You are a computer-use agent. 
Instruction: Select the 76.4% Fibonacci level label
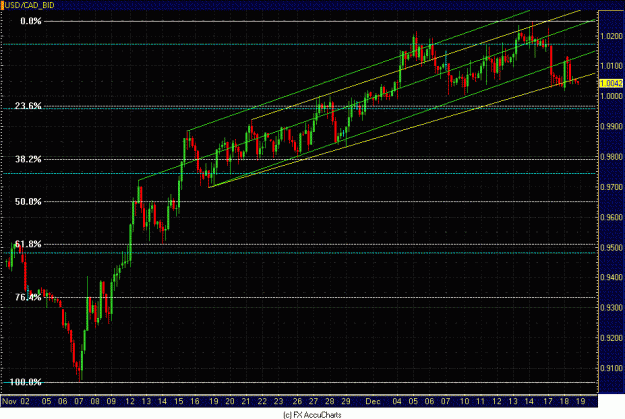28,297
